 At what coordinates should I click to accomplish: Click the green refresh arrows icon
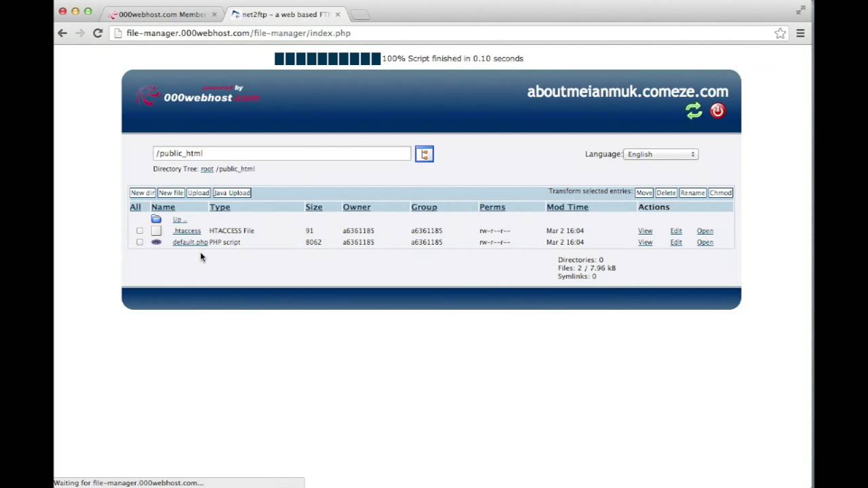coord(694,110)
